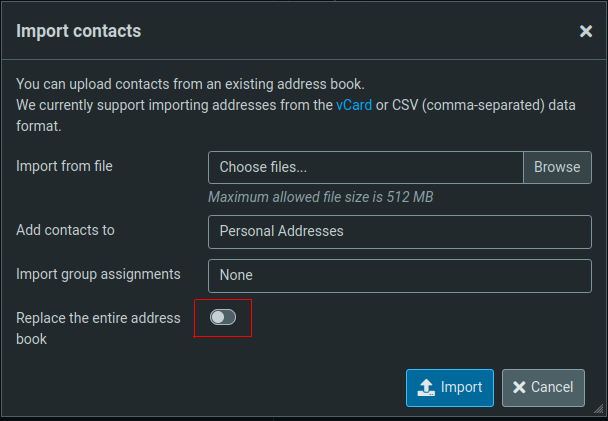Open the Personal Addresses dropdown

click(400, 231)
